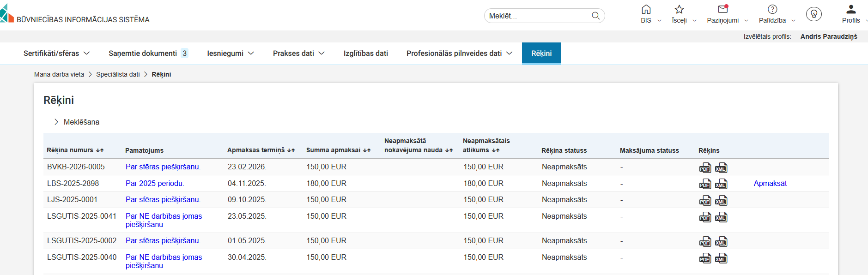Download XML for invoice LBS-2025-2898
This screenshot has height=275, width=868.
pos(721,185)
